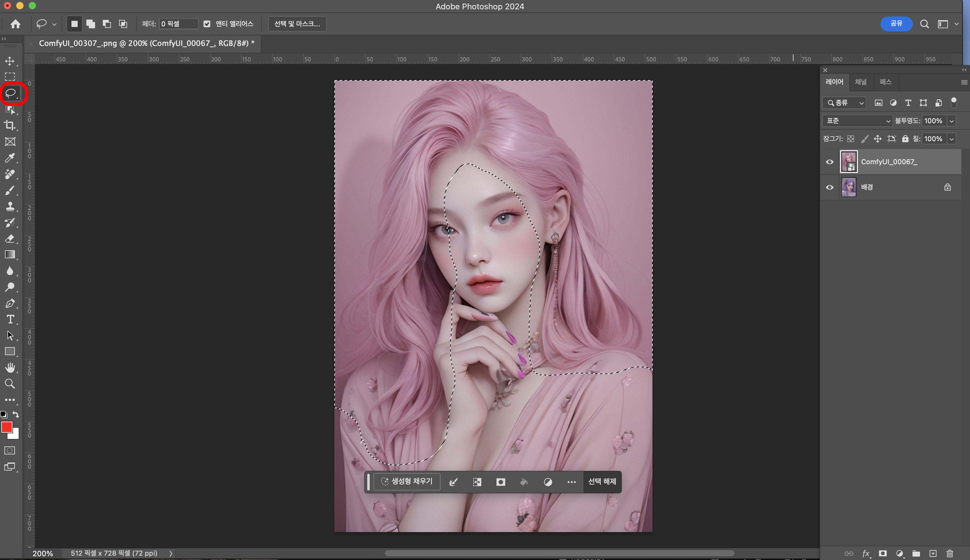This screenshot has width=970, height=560.
Task: Hide the ComfyUI_00067_ layer
Action: (x=830, y=162)
